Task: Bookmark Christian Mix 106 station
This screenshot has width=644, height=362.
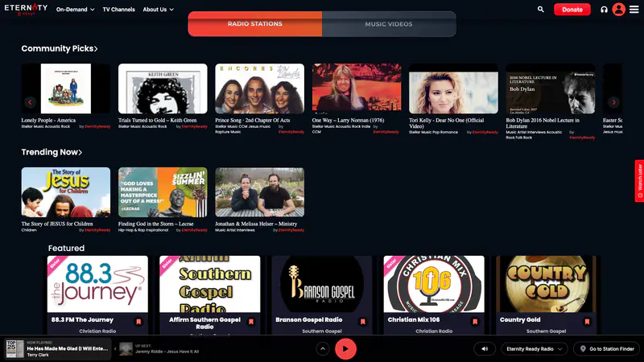Action: pyautogui.click(x=475, y=322)
